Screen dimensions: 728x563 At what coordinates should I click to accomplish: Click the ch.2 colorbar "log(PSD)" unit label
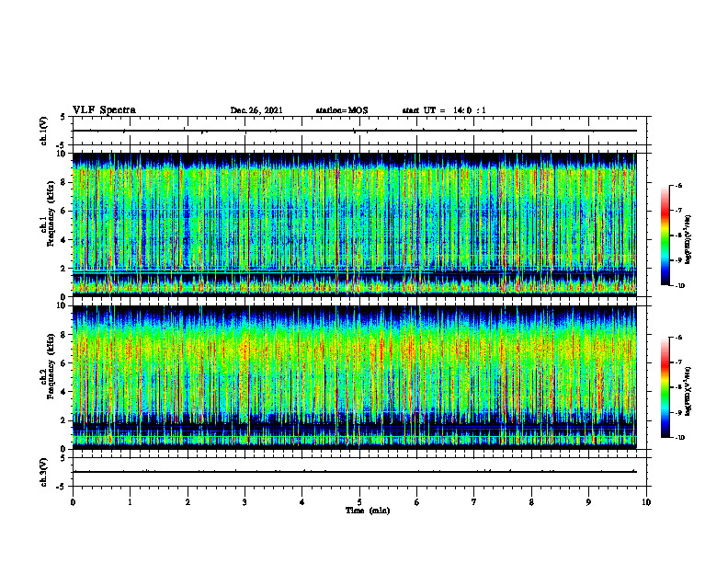tap(688, 392)
